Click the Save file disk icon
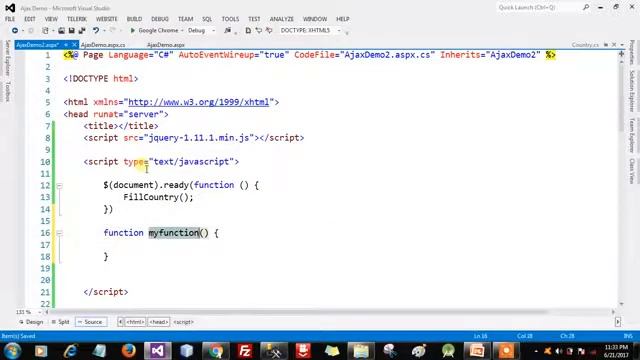The height and width of the screenshot is (360, 640). (x=71, y=31)
